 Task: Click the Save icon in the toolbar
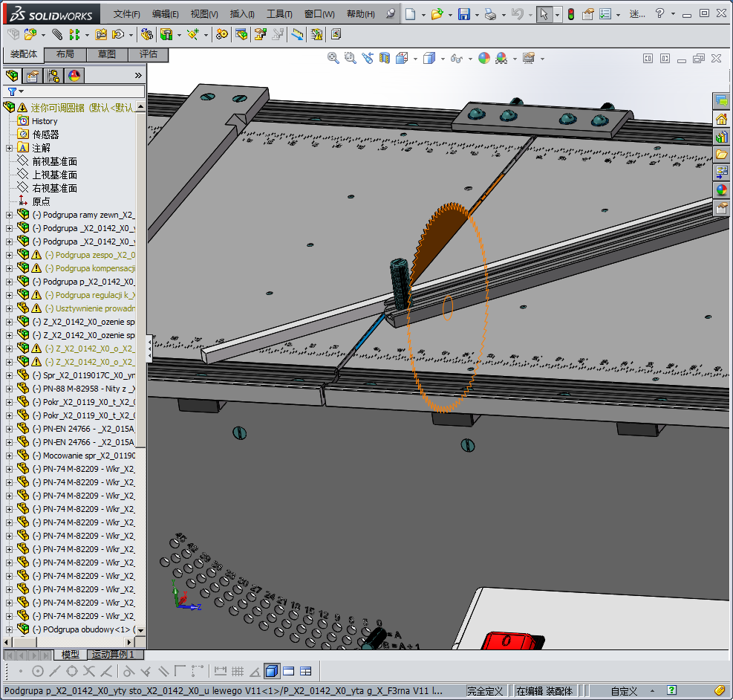[464, 14]
